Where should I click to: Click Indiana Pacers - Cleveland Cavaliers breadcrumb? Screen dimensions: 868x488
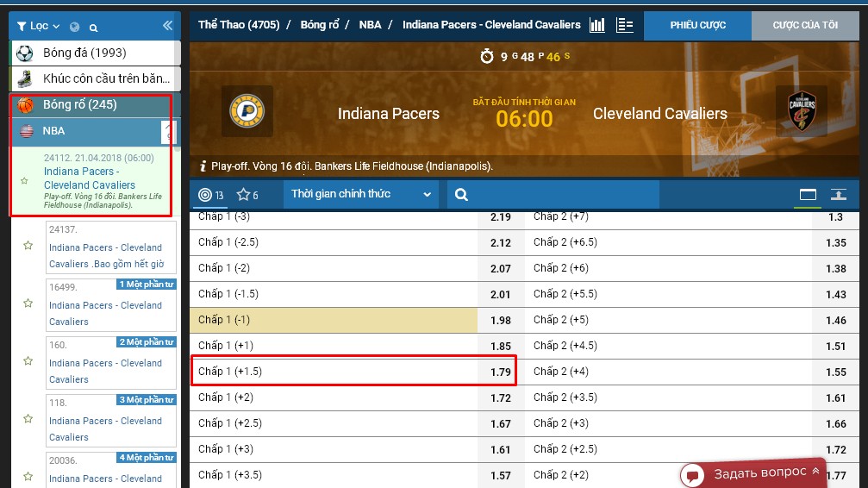click(x=491, y=25)
